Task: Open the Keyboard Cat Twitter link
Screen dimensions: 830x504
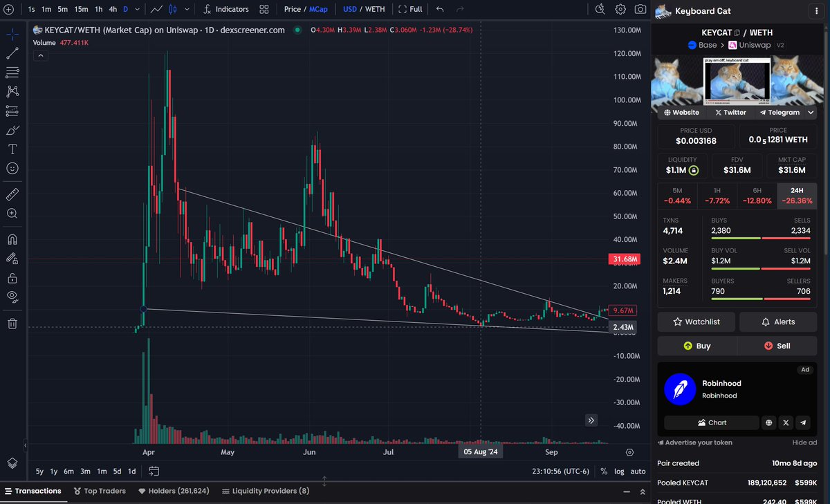Action: (x=730, y=112)
